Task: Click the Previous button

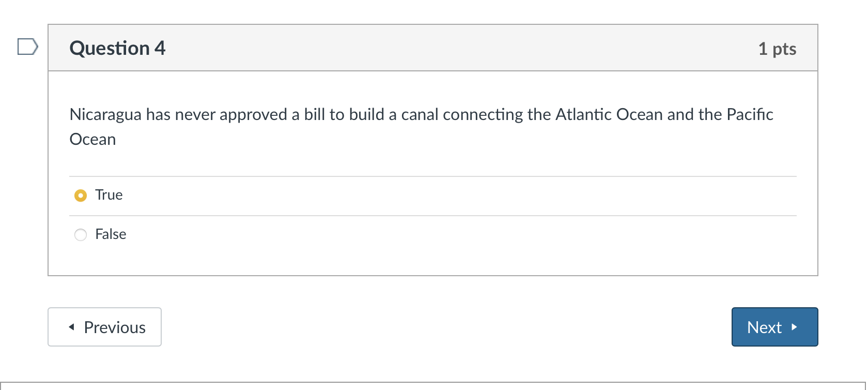Action: point(104,327)
